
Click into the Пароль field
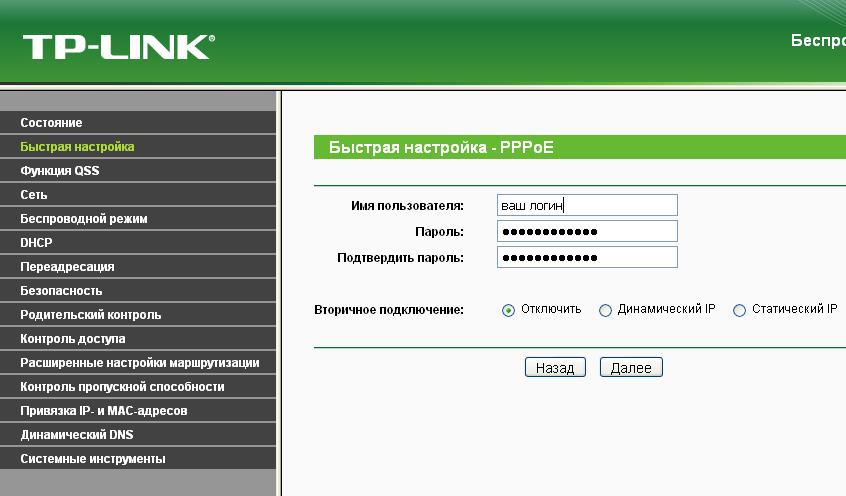click(x=587, y=231)
